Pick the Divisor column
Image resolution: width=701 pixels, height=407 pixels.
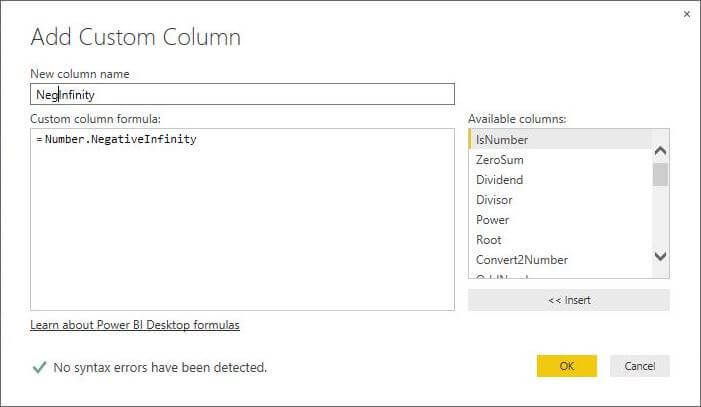pyautogui.click(x=494, y=200)
